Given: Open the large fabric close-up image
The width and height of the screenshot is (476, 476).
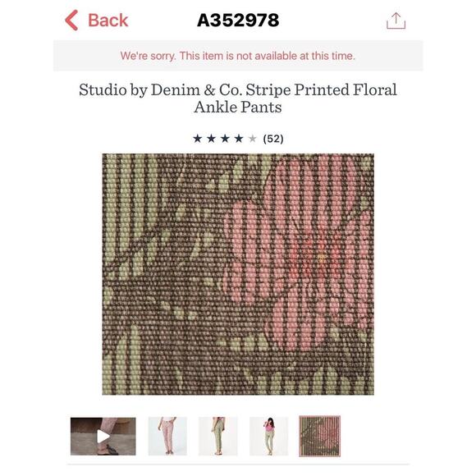Looking at the screenshot, I should click(x=238, y=274).
